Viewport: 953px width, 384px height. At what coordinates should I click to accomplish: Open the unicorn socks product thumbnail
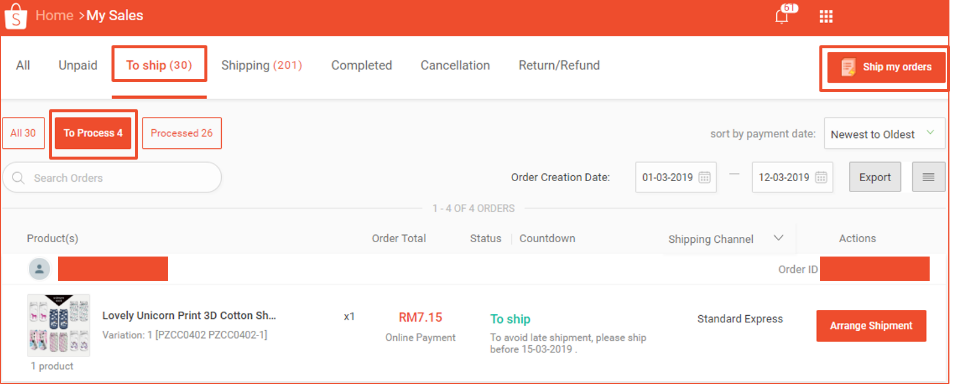pyautogui.click(x=59, y=325)
